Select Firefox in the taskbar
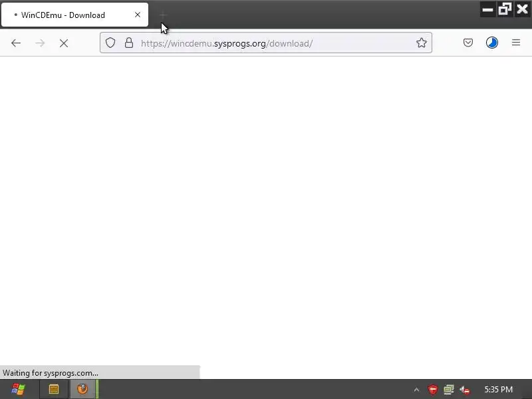This screenshot has height=399, width=532. (82, 389)
